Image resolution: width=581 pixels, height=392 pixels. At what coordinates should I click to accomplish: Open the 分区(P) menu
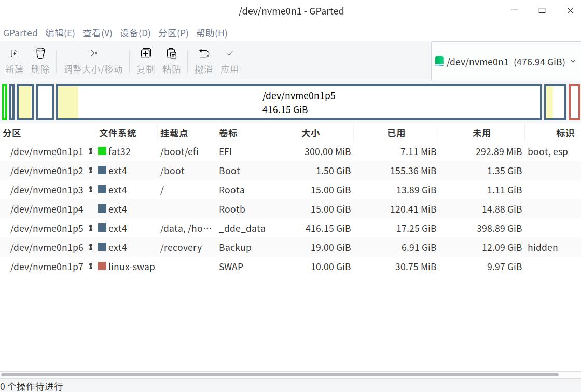[173, 33]
